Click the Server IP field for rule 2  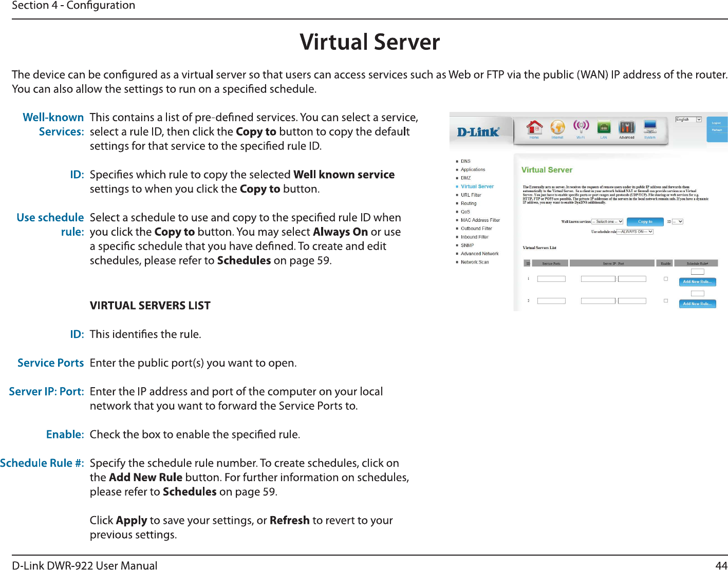[598, 301]
